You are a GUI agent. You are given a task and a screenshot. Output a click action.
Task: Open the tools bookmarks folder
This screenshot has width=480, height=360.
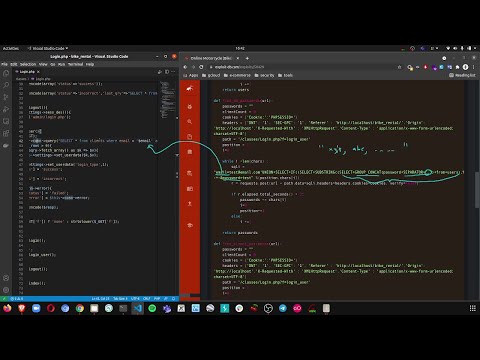coord(285,75)
